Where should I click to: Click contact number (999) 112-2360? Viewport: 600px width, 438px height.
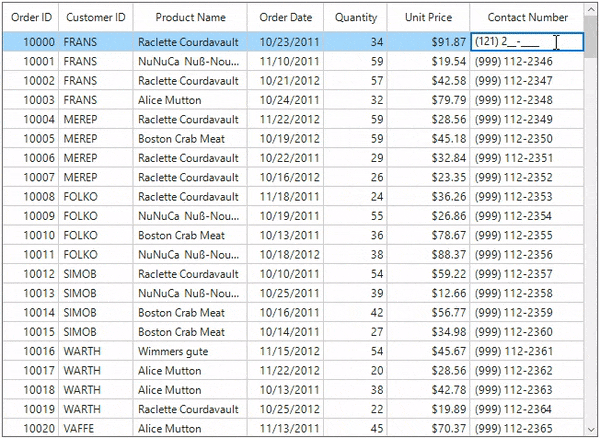(527, 332)
